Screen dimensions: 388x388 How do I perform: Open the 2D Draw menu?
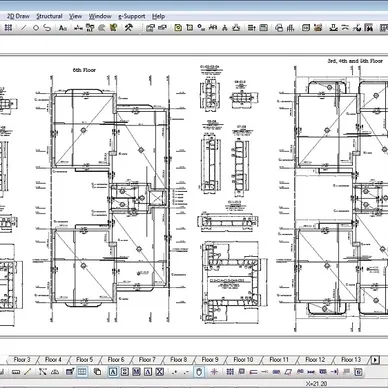point(18,16)
